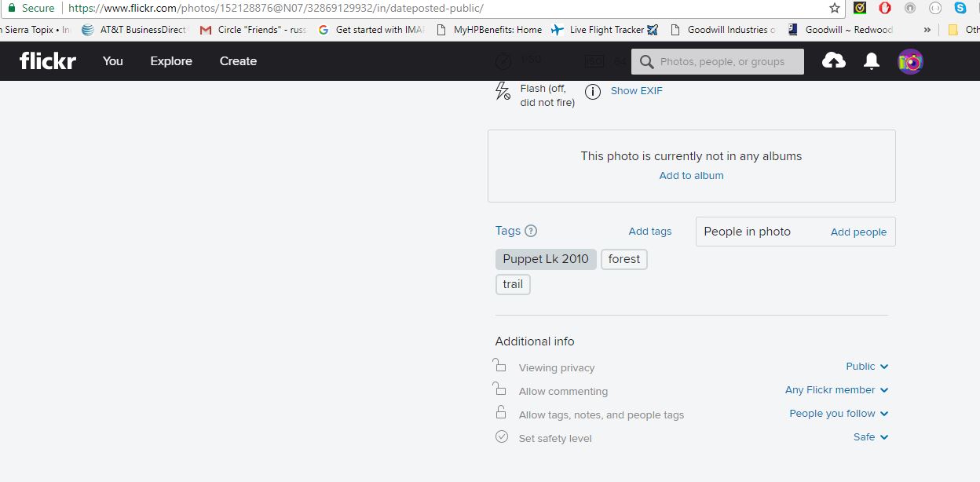Click the 'Allow commenting' label

coord(563,391)
